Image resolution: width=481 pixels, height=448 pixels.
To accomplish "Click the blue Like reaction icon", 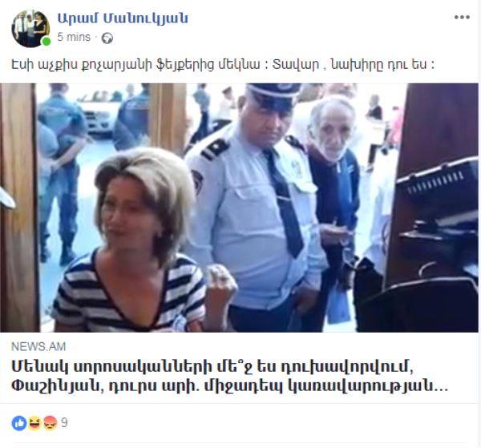I will click(x=19, y=423).
